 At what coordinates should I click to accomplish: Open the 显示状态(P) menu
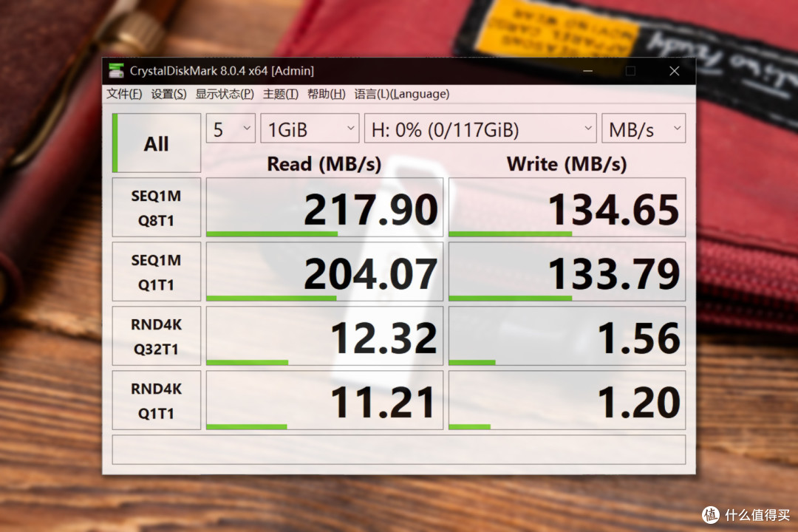coord(225,94)
